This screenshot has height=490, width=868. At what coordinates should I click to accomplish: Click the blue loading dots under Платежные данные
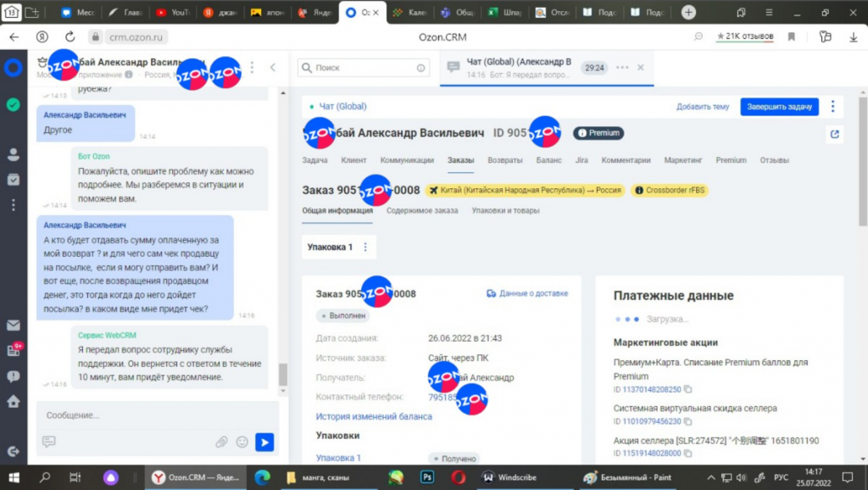tap(628, 319)
